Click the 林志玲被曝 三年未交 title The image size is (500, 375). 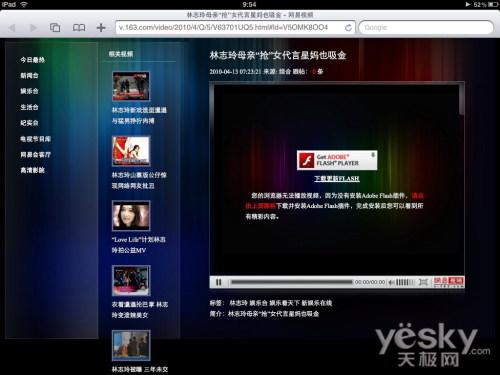coord(140,369)
